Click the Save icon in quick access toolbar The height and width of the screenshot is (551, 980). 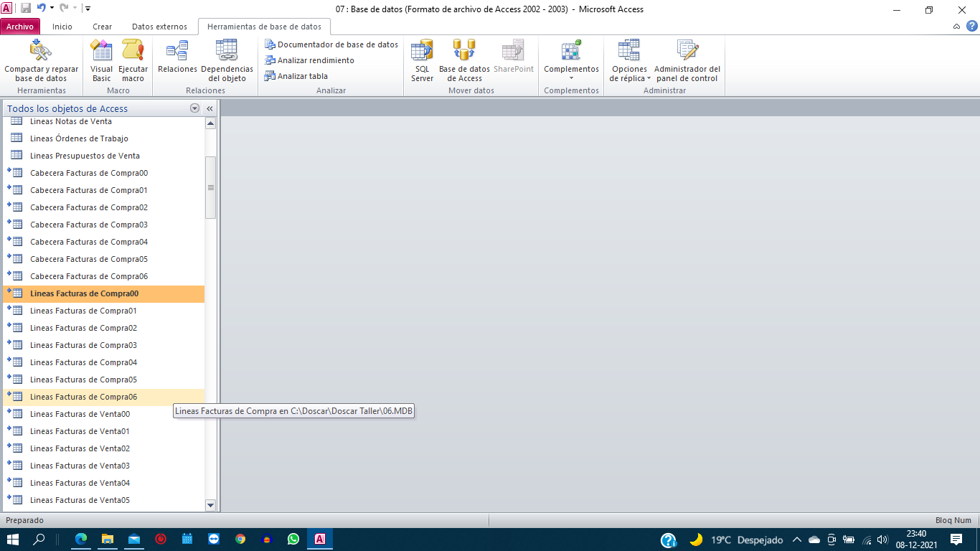coord(25,9)
